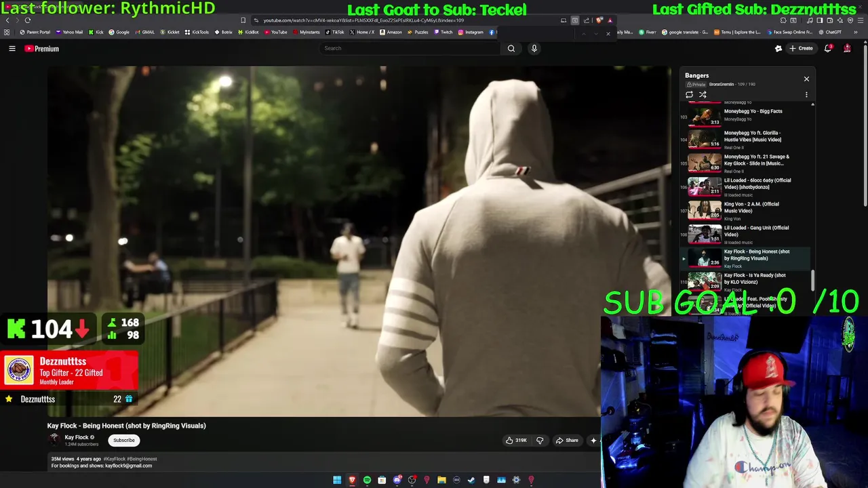This screenshot has width=868, height=488.
Task: Open Microsoft Store from the taskbar
Action: coord(382,480)
